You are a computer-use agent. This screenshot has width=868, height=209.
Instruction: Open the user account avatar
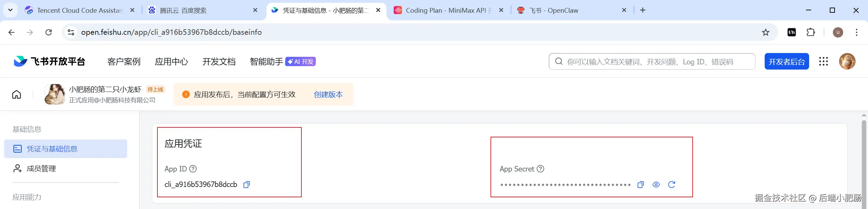pos(847,62)
